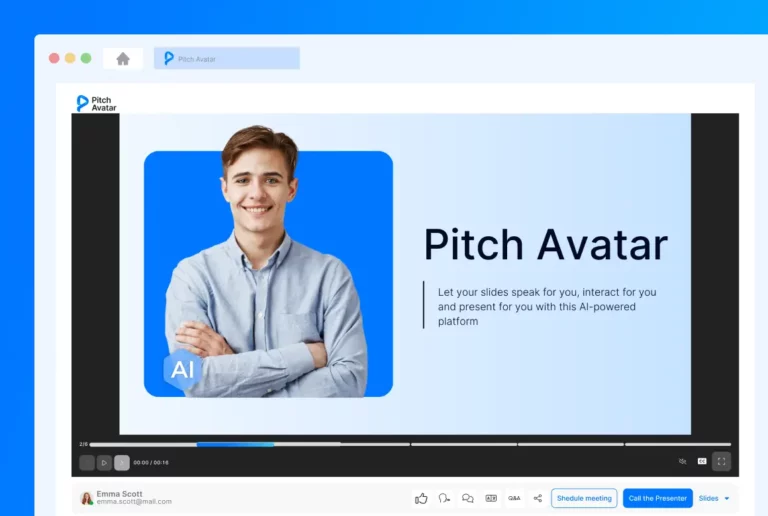
Task: Click the 2/6 slide counter
Action: click(x=83, y=445)
